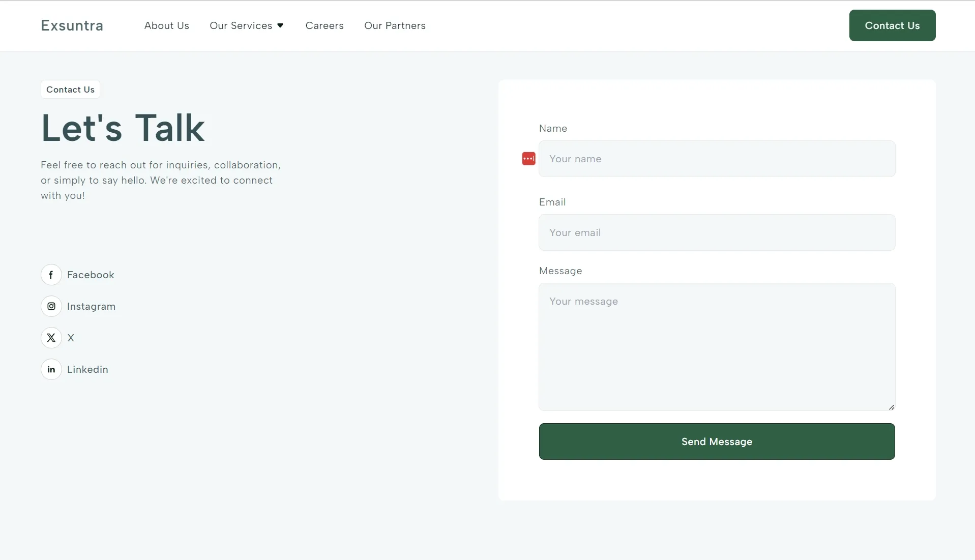Click into the Your email field
975x560 pixels.
pyautogui.click(x=717, y=232)
